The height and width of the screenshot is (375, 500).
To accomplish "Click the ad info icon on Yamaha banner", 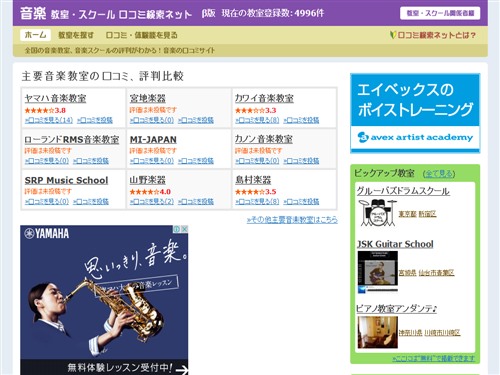I will click(x=177, y=229).
